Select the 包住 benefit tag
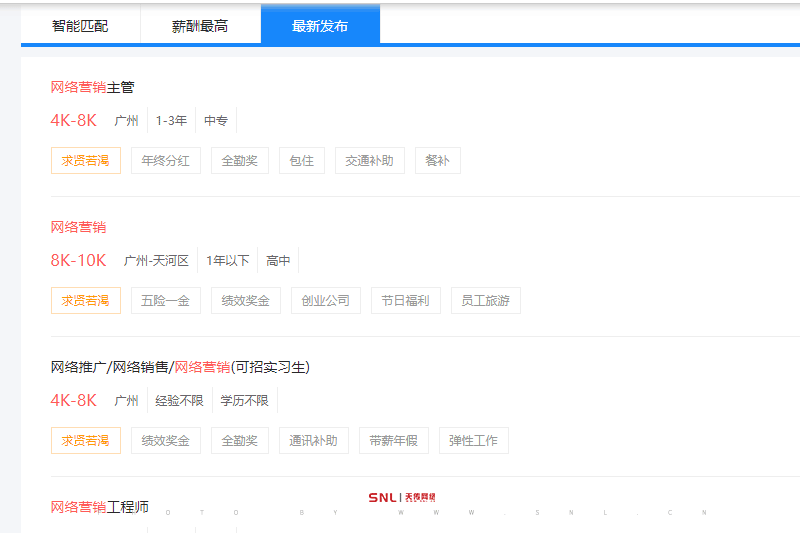 301,160
